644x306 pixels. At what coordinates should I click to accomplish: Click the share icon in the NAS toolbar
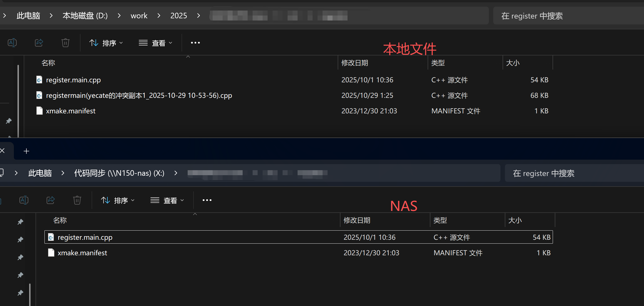pyautogui.click(x=51, y=200)
